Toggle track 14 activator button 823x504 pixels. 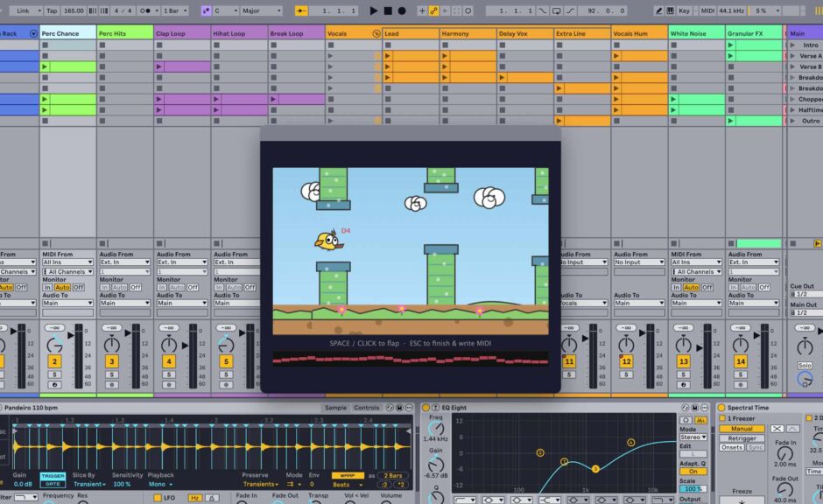point(741,361)
